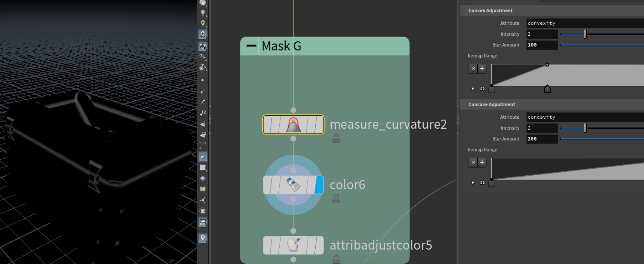Click the highlighted background image display icon

(202, 222)
